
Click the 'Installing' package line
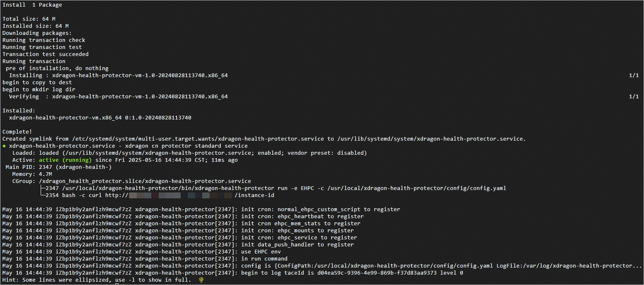click(x=118, y=76)
